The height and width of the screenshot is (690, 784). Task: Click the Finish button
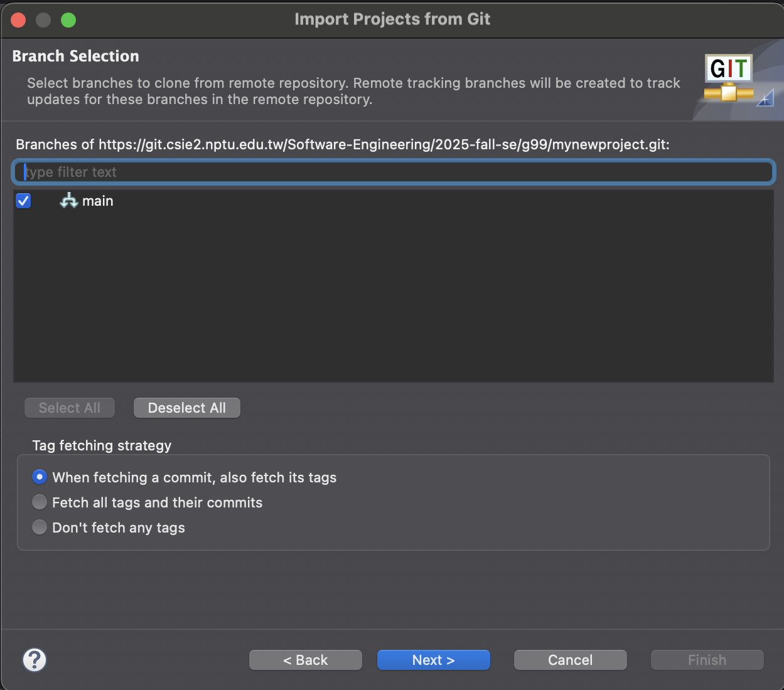point(707,660)
